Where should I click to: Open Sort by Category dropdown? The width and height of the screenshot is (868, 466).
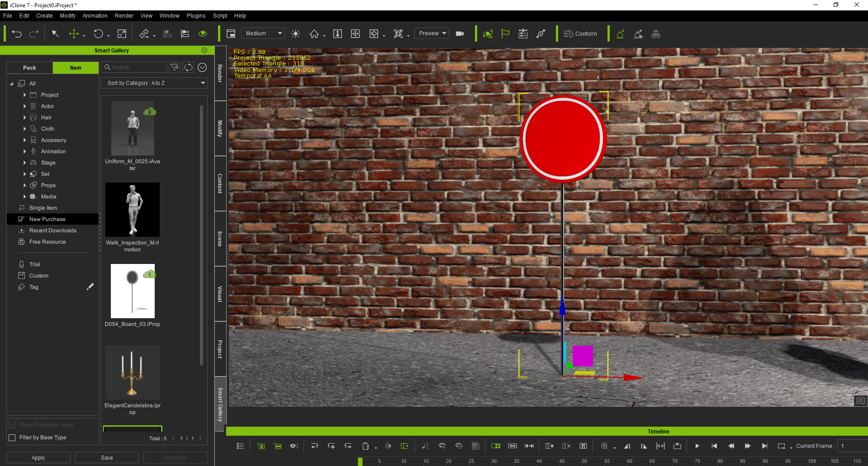coord(154,83)
